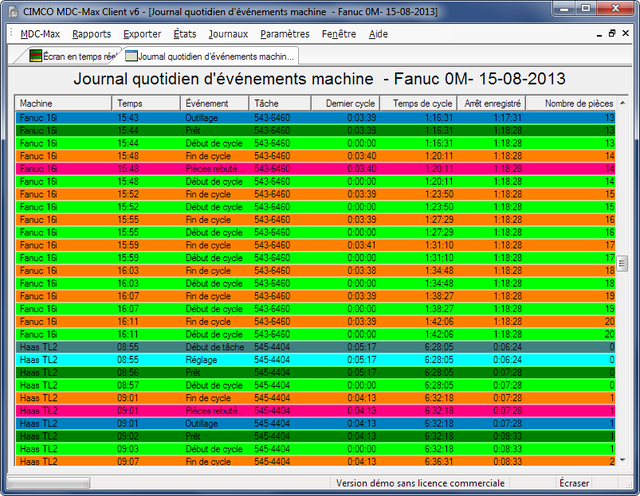Open the Paramètres menu
Image resolution: width=640 pixels, height=496 pixels.
[x=285, y=34]
